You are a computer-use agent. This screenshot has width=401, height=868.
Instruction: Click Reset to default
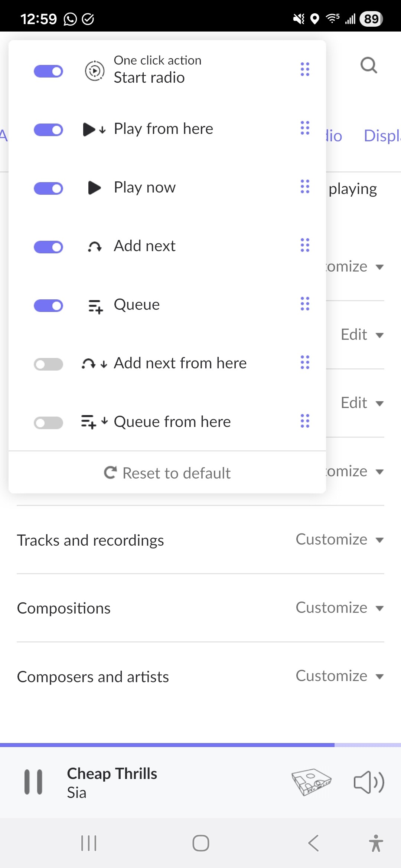(167, 473)
